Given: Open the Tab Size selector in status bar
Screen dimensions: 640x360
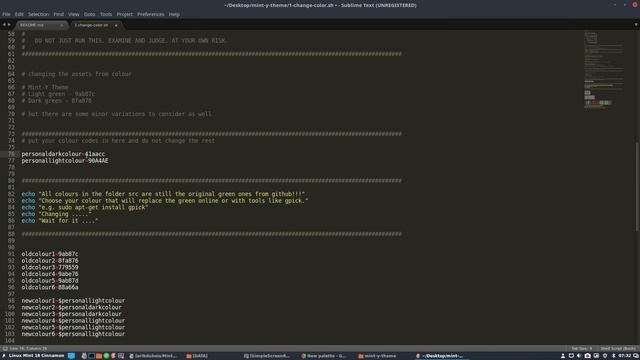Looking at the screenshot, I should 582,349.
